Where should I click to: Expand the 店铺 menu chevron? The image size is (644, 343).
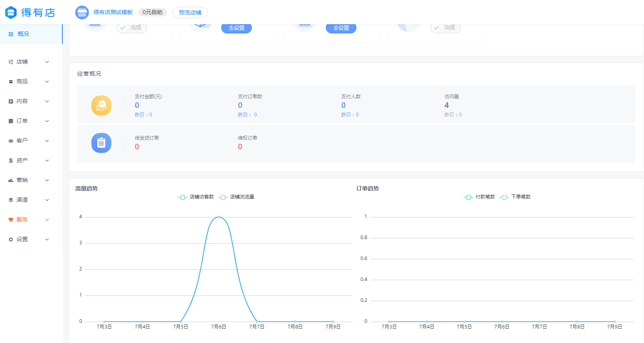click(x=47, y=62)
